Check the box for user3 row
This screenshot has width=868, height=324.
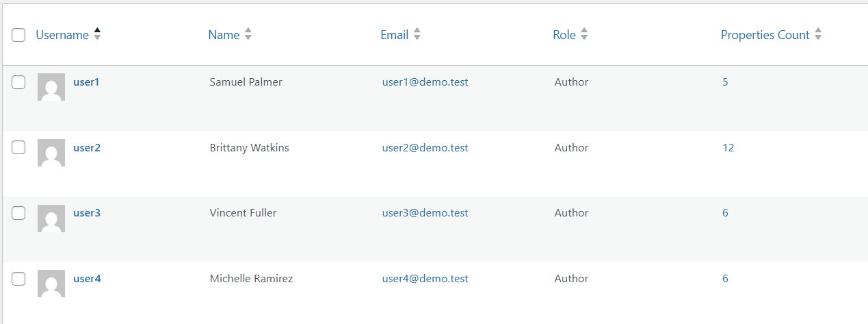click(x=18, y=213)
